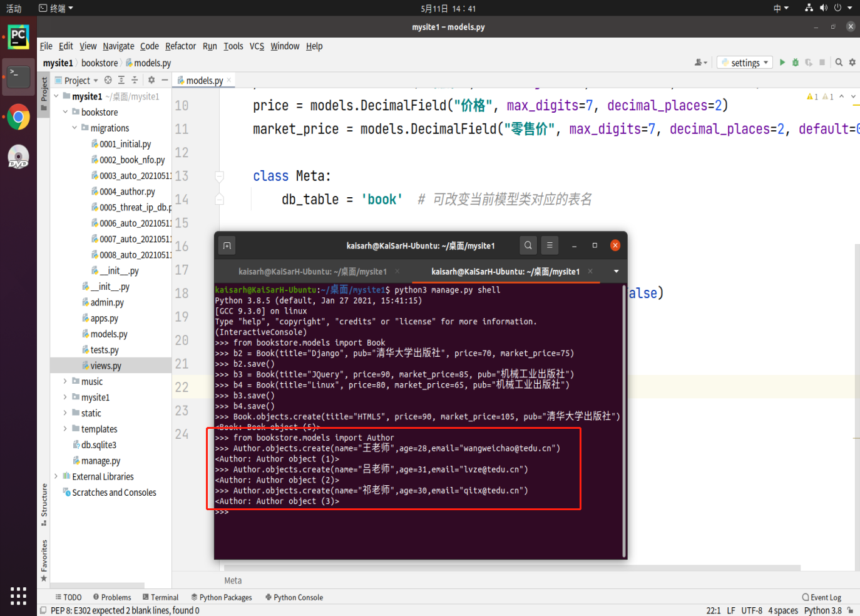Open PyCharm from the Ubuntu dock
The height and width of the screenshot is (616, 860).
click(x=18, y=37)
